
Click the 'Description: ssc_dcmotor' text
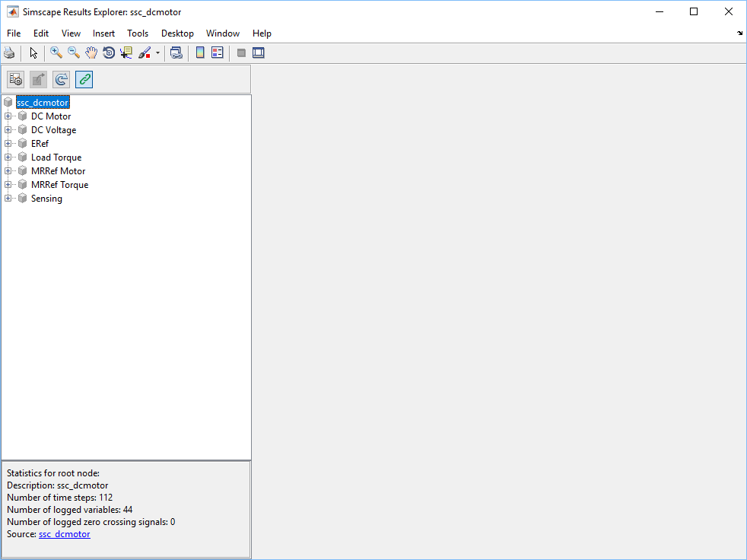click(x=57, y=485)
